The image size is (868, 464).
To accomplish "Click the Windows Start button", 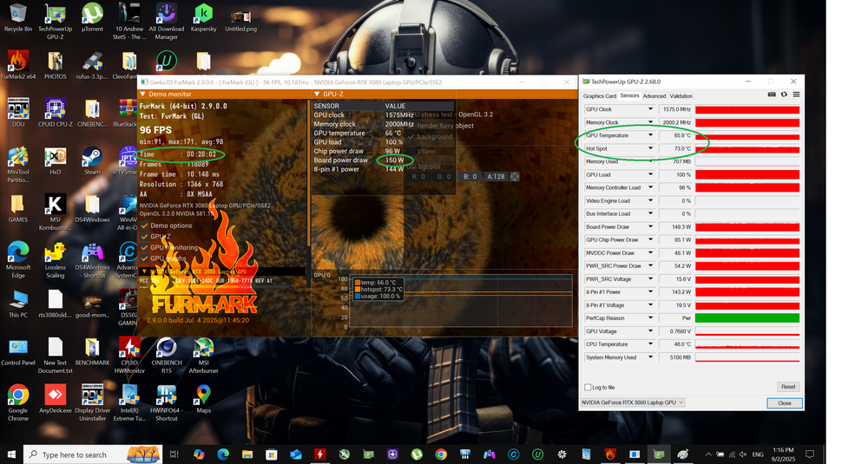I will [x=11, y=454].
